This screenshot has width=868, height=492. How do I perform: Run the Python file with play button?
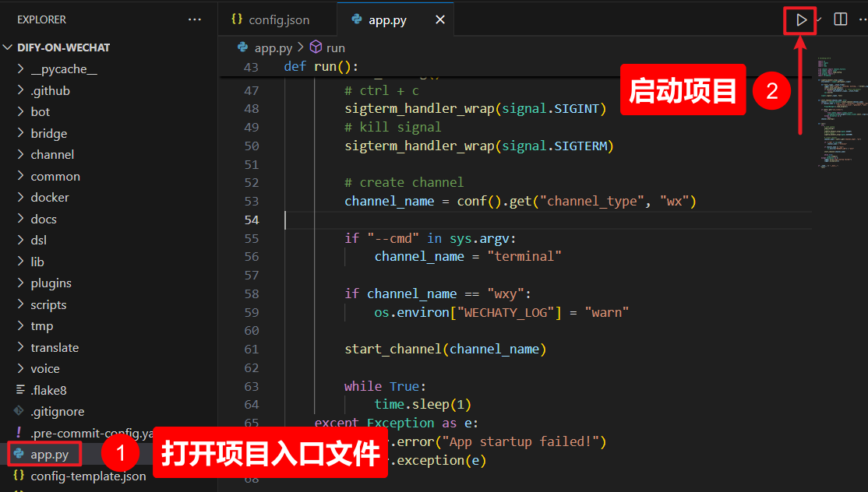(801, 20)
